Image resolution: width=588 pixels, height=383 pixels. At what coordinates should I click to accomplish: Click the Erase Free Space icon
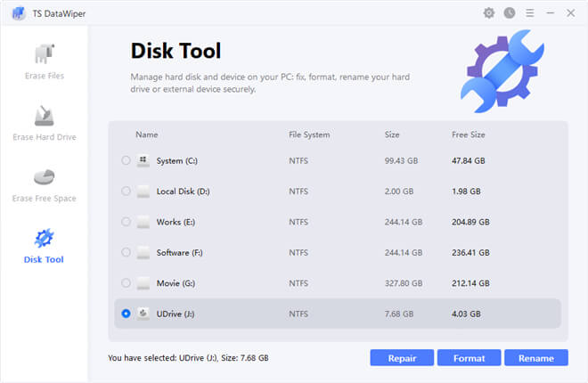tap(44, 176)
